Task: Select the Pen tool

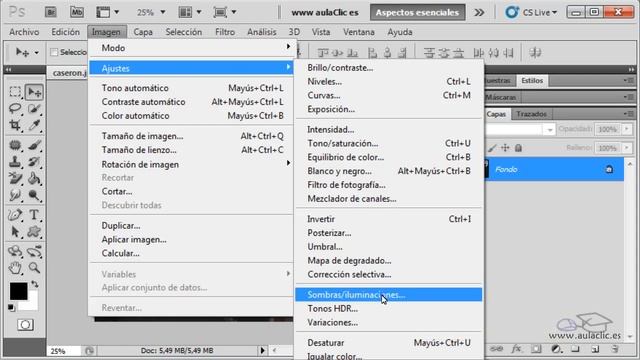Action: 15,215
